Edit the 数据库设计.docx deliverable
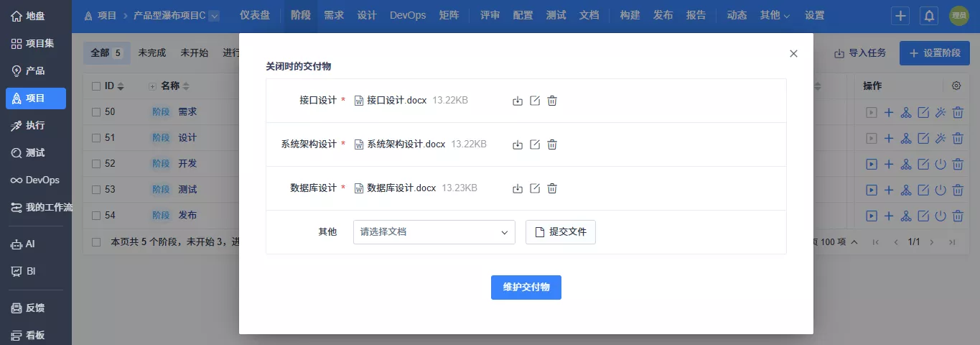This screenshot has height=345, width=980. click(x=535, y=188)
